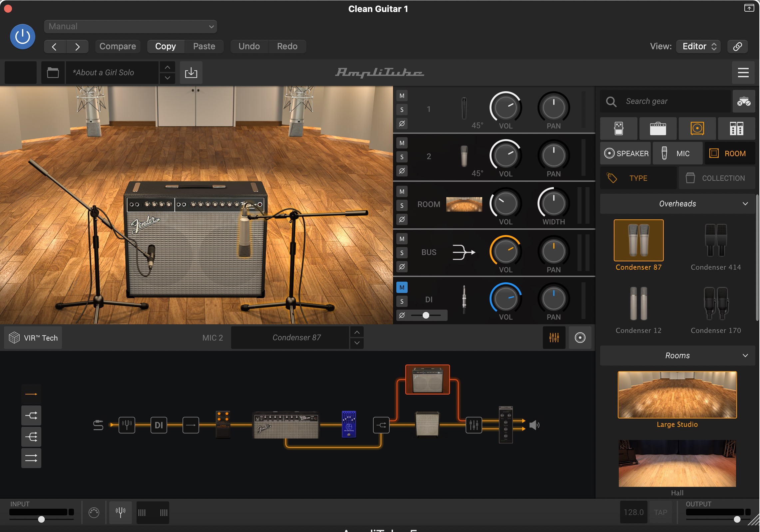Click the Undo button
The height and width of the screenshot is (532, 760).
pos(249,47)
